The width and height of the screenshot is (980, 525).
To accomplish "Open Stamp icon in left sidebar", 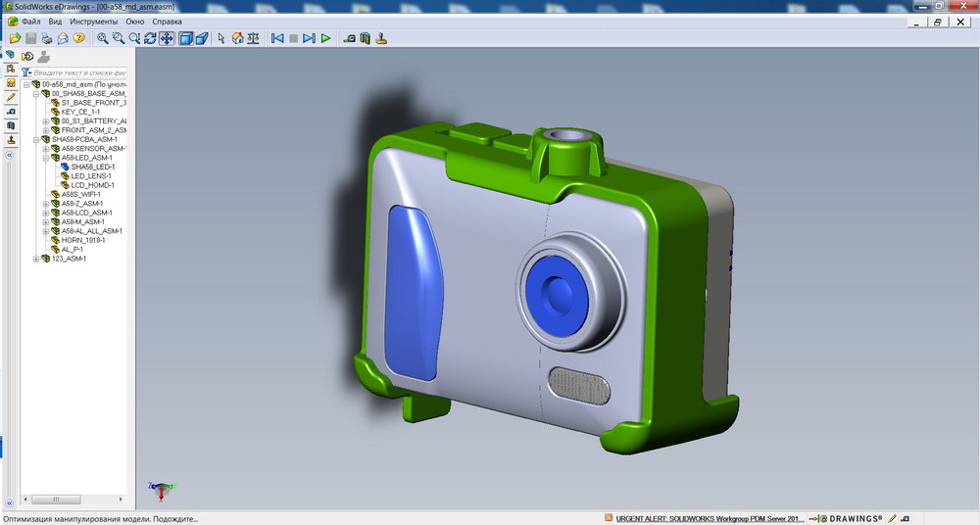I will coord(11,140).
